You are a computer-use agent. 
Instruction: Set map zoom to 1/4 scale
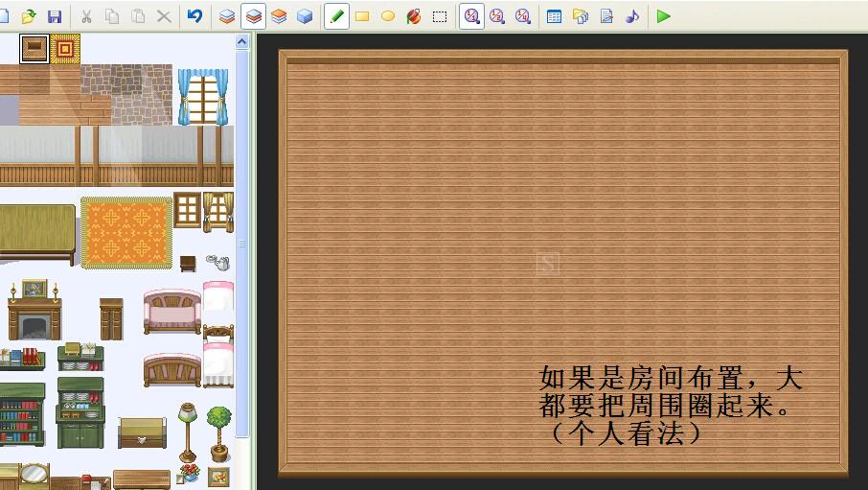coord(522,16)
